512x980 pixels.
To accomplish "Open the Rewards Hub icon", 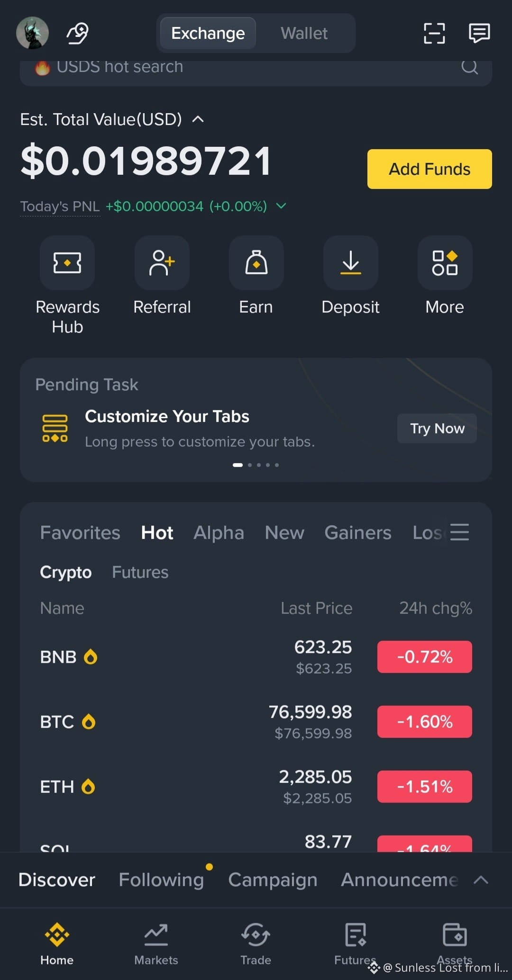I will [x=67, y=263].
